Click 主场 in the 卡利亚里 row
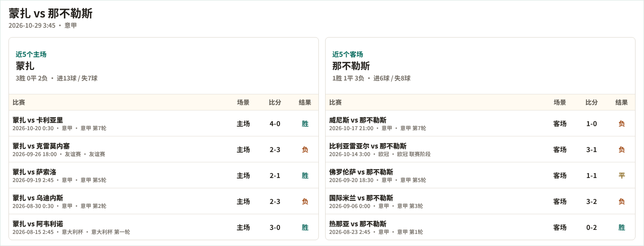The height and width of the screenshot is (246, 644). 243,123
